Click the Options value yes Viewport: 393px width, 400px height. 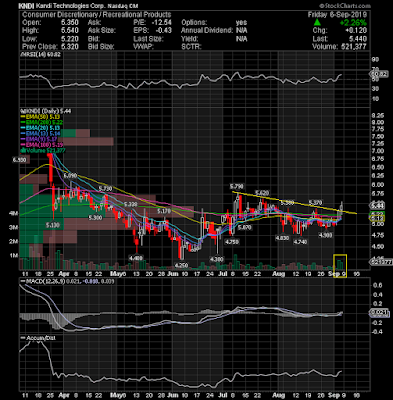pyautogui.click(x=241, y=23)
